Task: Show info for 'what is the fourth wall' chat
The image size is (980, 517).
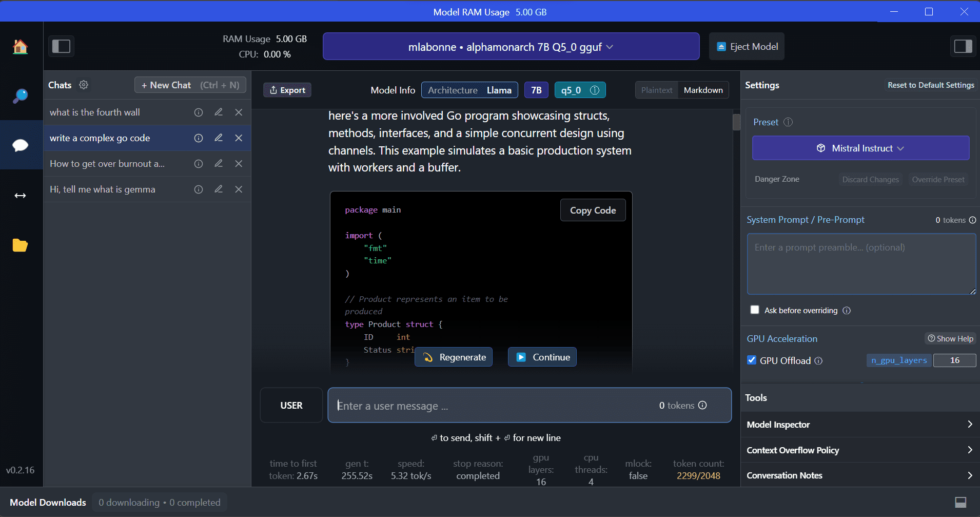Action: (199, 112)
